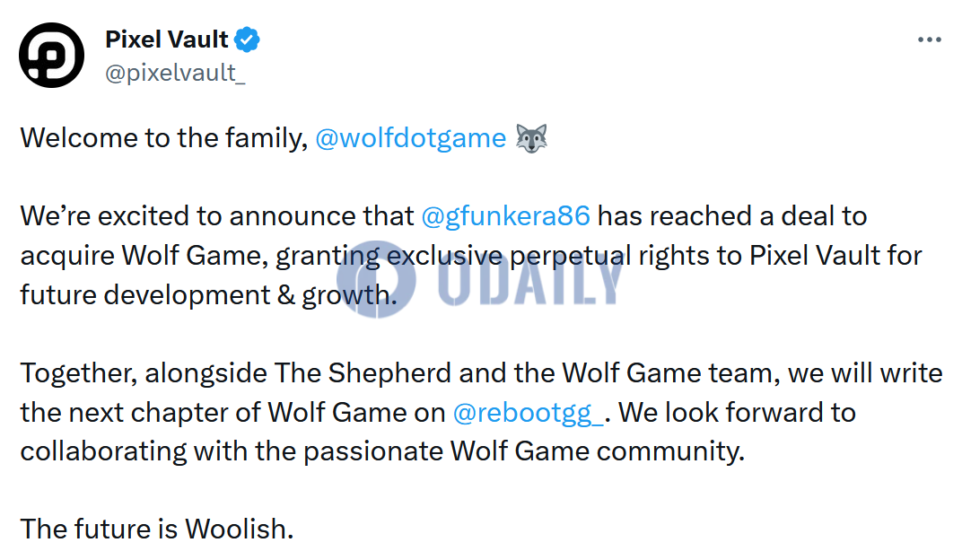The image size is (962, 560).
Task: Click the "future development & growth." line
Action: [208, 295]
